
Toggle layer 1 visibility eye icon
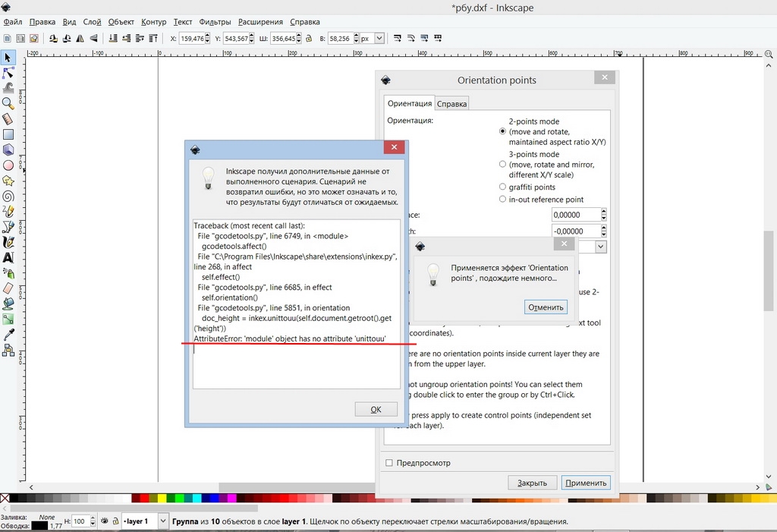tap(105, 521)
